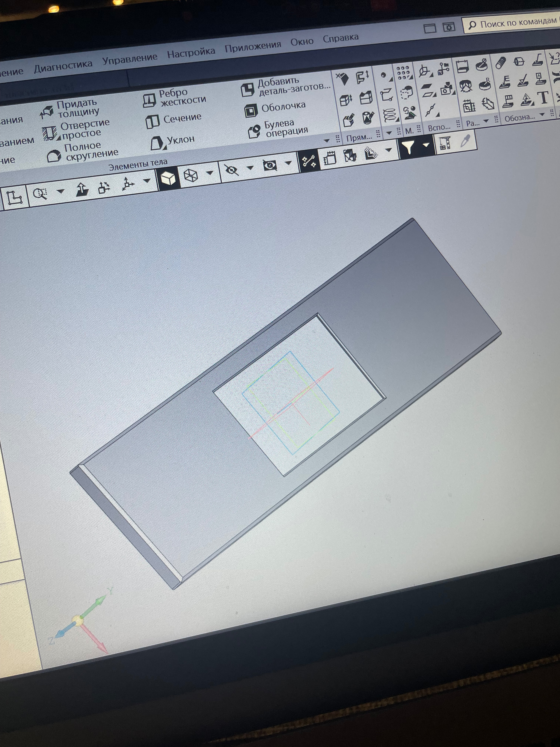Expand the selection filter funnel dropdown
Image resolution: width=560 pixels, height=747 pixels.
click(426, 145)
